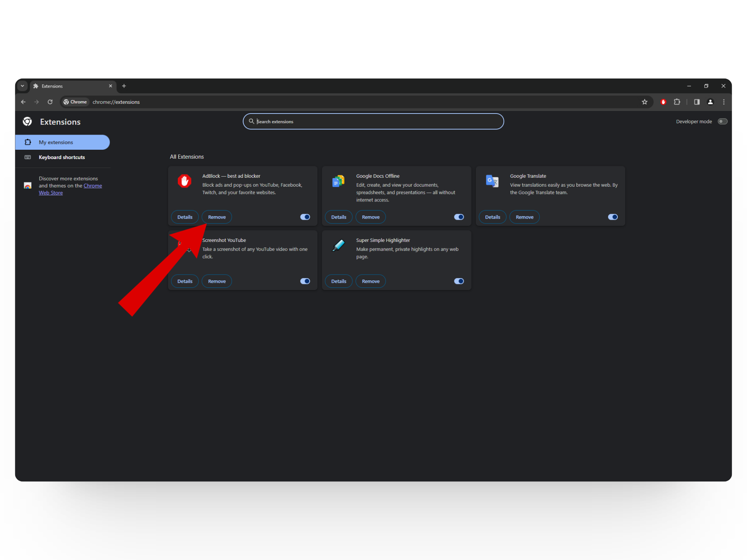Open the profile avatar menu
Screen dimensions: 747x560
tap(710, 102)
